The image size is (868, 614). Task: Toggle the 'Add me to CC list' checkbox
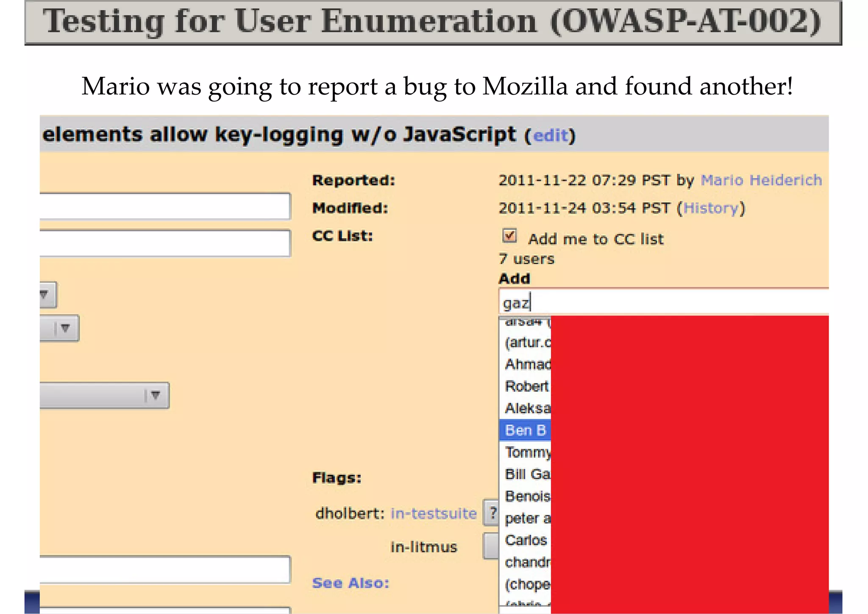click(509, 235)
